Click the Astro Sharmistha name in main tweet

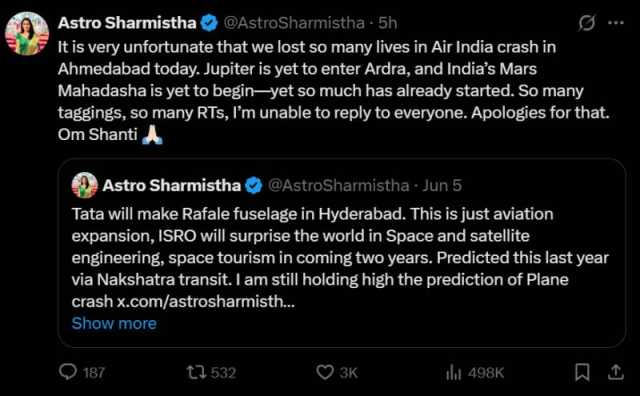pyautogui.click(x=127, y=23)
